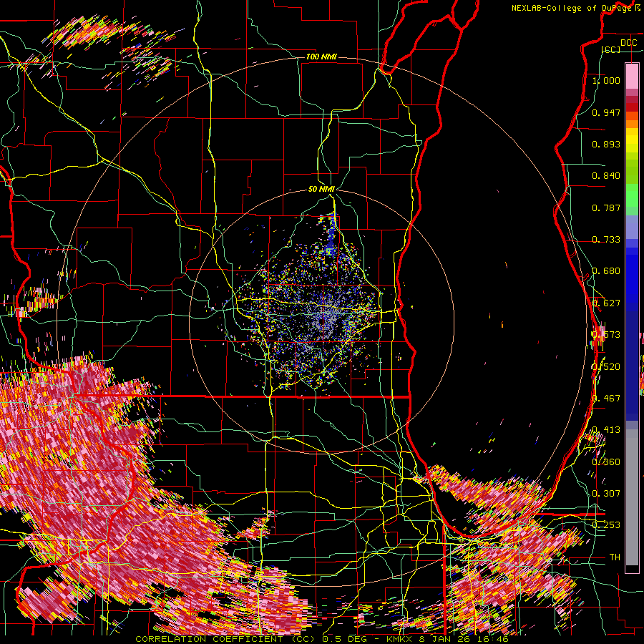Screen dimensions: 644x644
Task: Select the 0.947 legend value
Action: (x=606, y=112)
